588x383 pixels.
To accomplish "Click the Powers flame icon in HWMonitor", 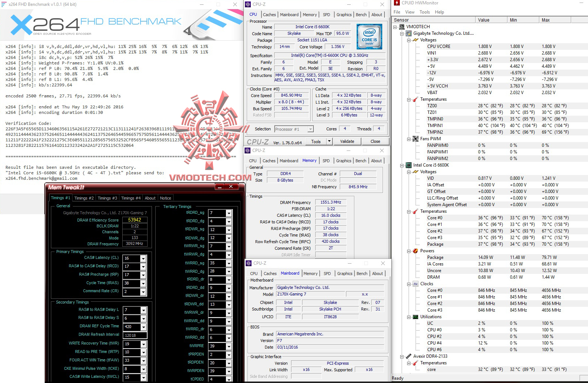I will tap(416, 251).
